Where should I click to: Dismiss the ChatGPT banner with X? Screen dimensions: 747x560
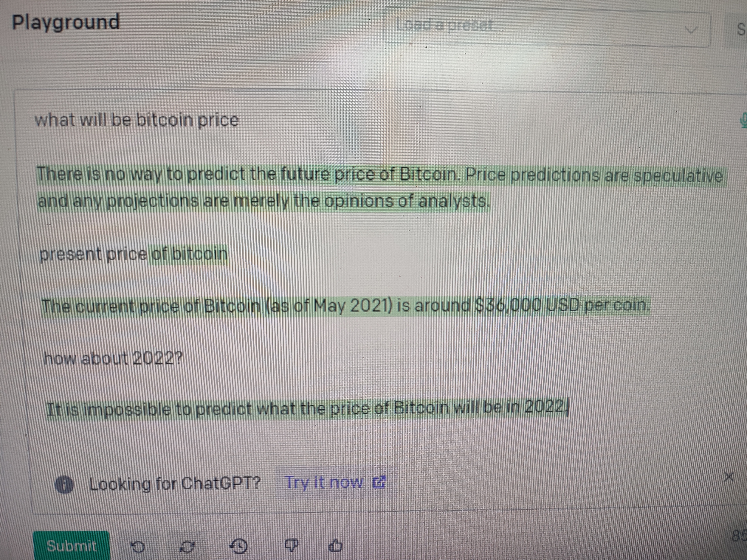click(x=729, y=477)
